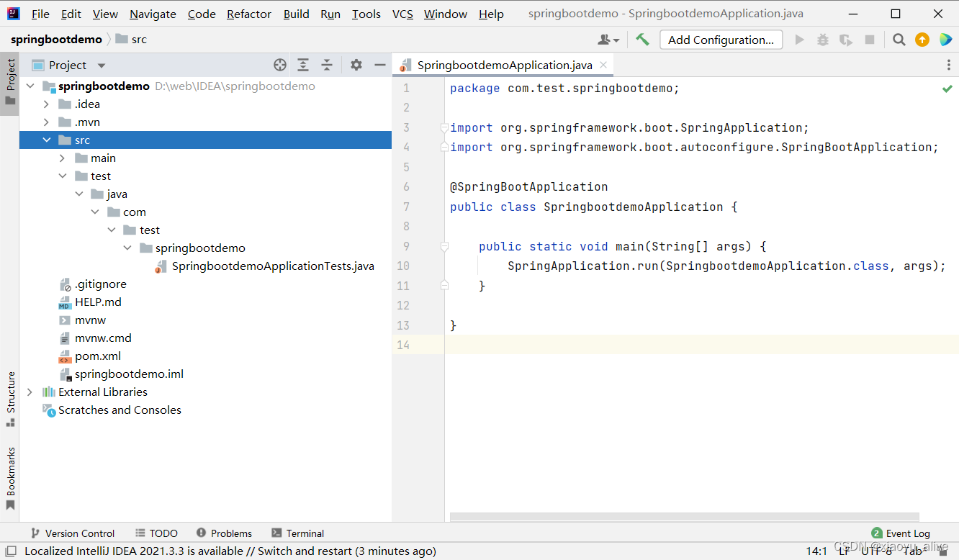
Task: Collapse the src folder chevron
Action: [47, 140]
